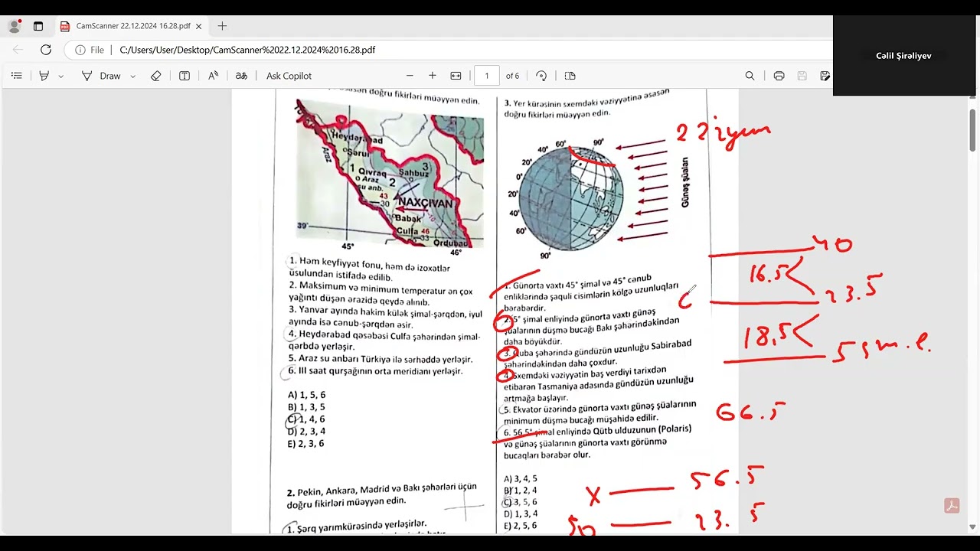Zoom in on the PDF page
This screenshot has width=980, height=551.
pyautogui.click(x=433, y=76)
